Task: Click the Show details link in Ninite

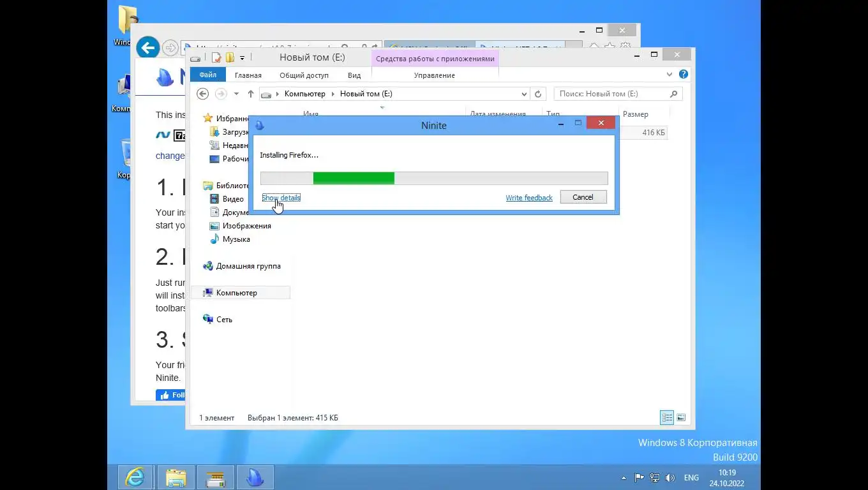Action: tap(281, 198)
